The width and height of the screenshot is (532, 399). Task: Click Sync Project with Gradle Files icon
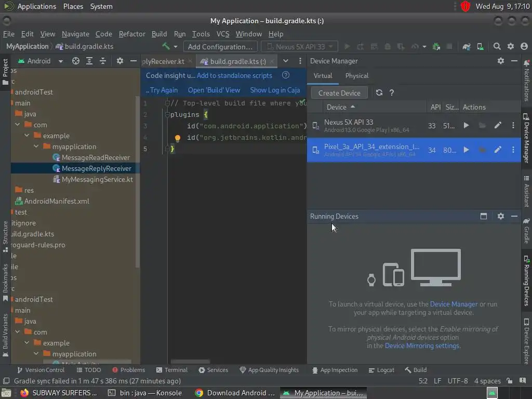[x=467, y=46]
